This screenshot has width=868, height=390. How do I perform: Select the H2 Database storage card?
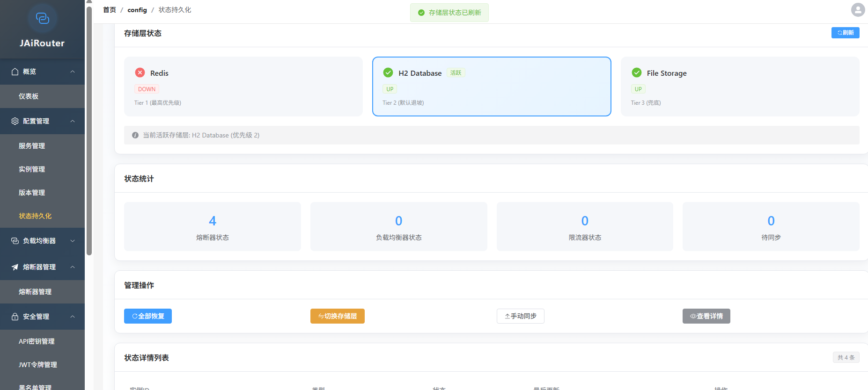[x=492, y=87]
